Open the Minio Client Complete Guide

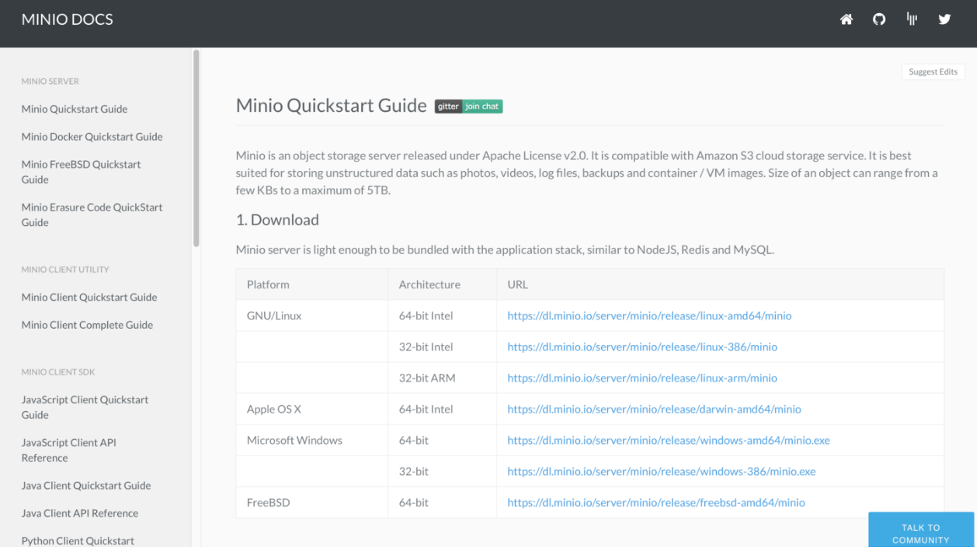click(x=87, y=324)
